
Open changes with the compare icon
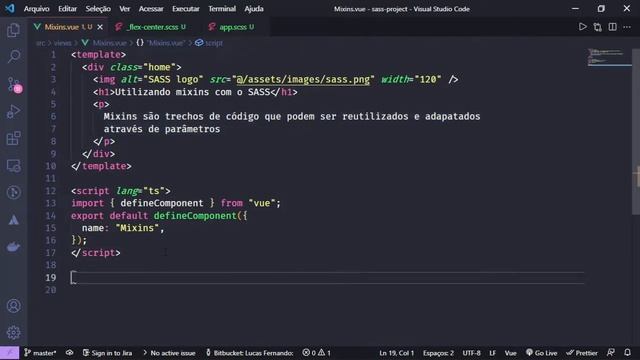pos(598,27)
